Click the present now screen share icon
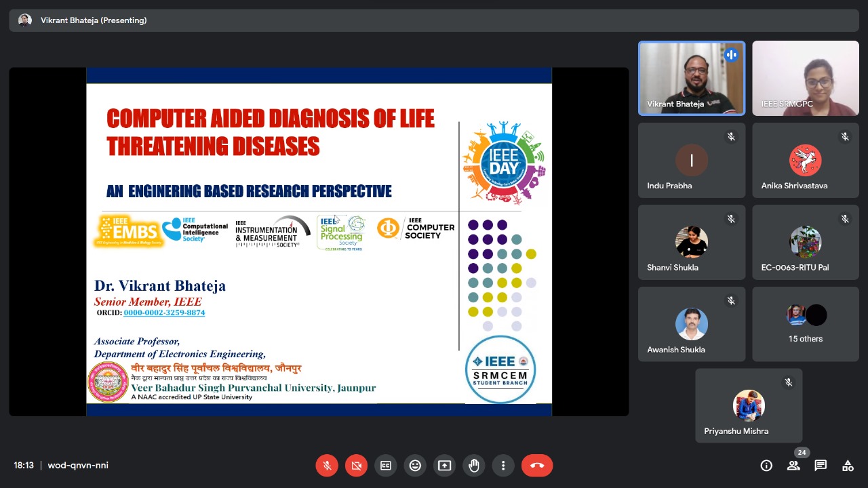868x488 pixels. click(444, 466)
